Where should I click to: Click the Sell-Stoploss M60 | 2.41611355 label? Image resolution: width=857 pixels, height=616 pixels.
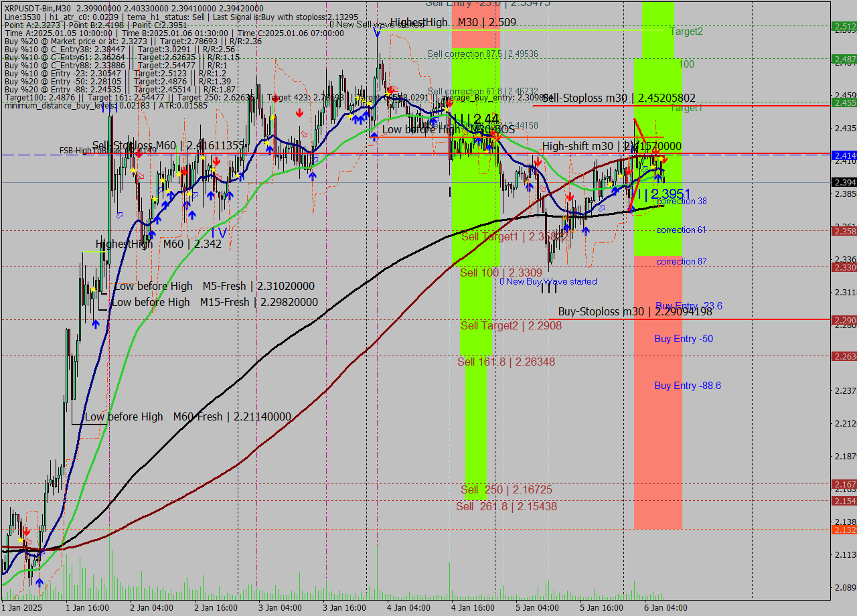pos(168,145)
